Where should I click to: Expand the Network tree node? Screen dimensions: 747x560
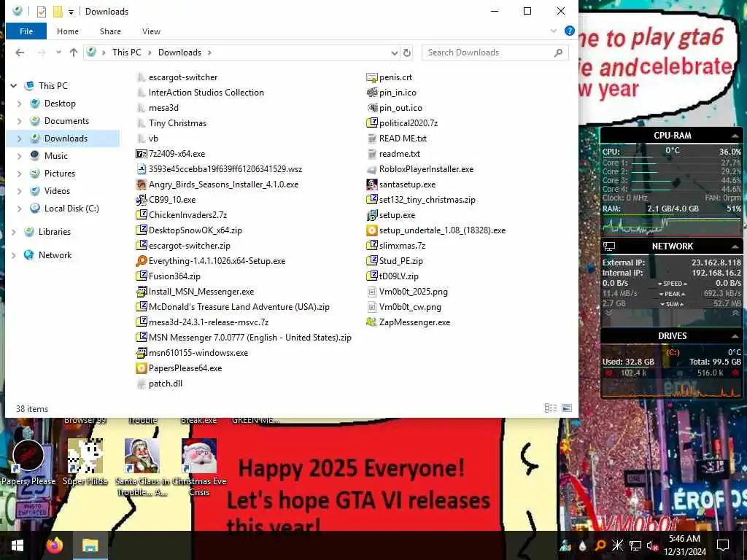(x=14, y=255)
